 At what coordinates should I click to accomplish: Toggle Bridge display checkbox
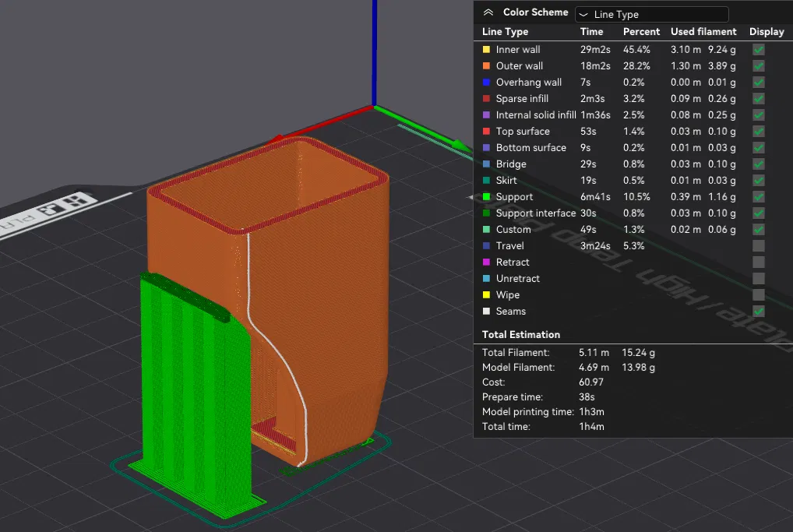point(758,164)
